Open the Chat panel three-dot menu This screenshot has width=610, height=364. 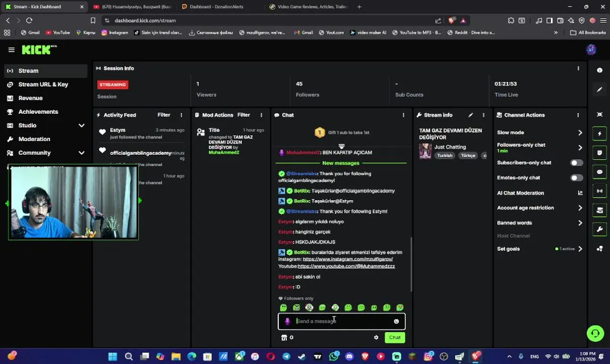(x=403, y=115)
